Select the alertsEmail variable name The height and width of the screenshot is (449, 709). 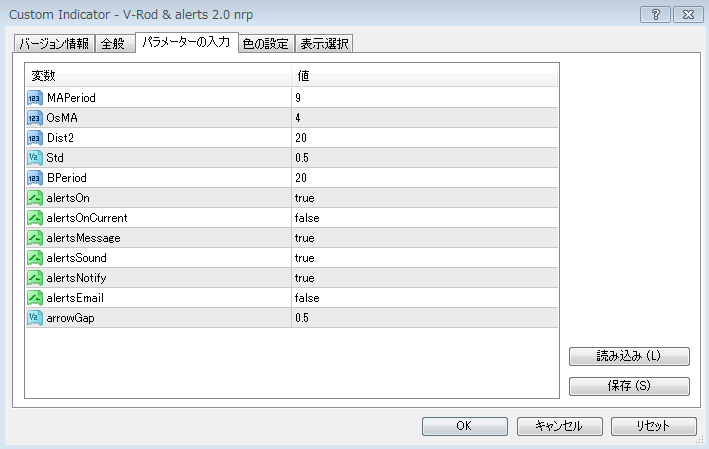pyautogui.click(x=75, y=298)
